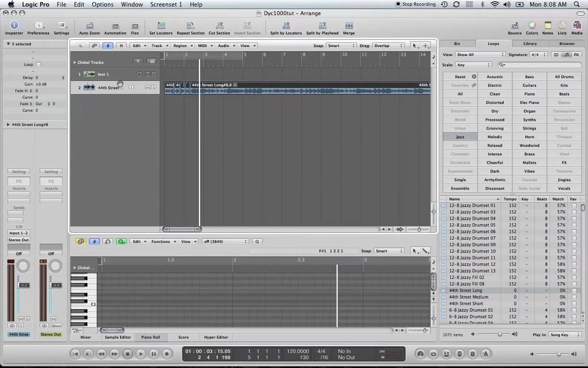Image resolution: width=588 pixels, height=368 pixels.
Task: Open the loop View Show All dropdown
Action: click(x=480, y=55)
